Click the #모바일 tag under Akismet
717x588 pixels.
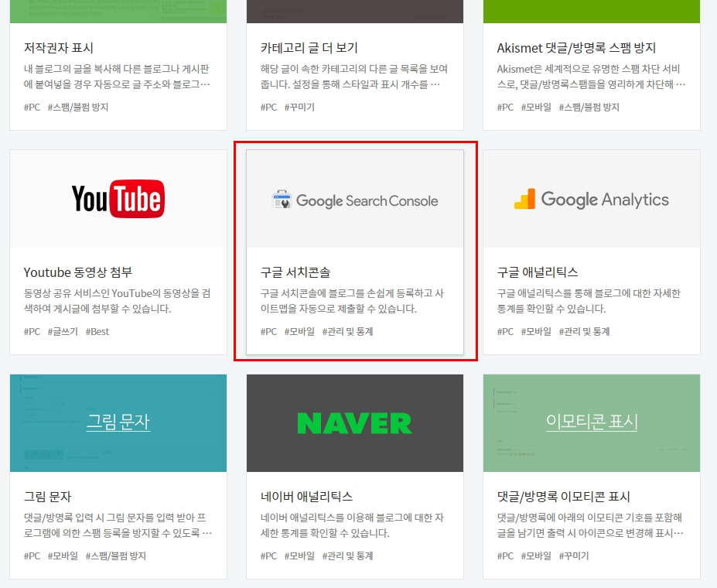pyautogui.click(x=536, y=107)
